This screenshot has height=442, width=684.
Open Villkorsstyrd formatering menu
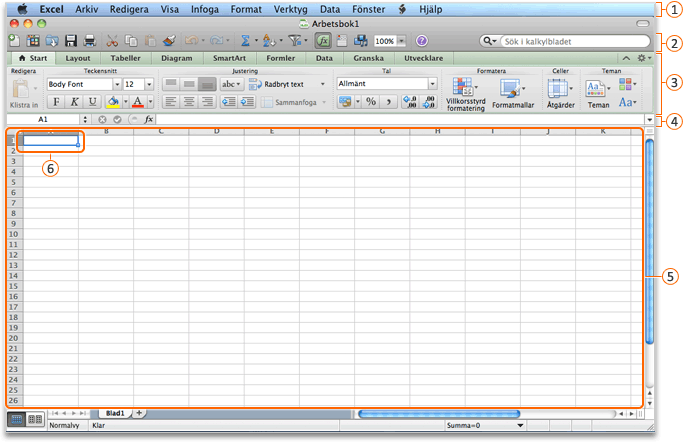coord(465,94)
